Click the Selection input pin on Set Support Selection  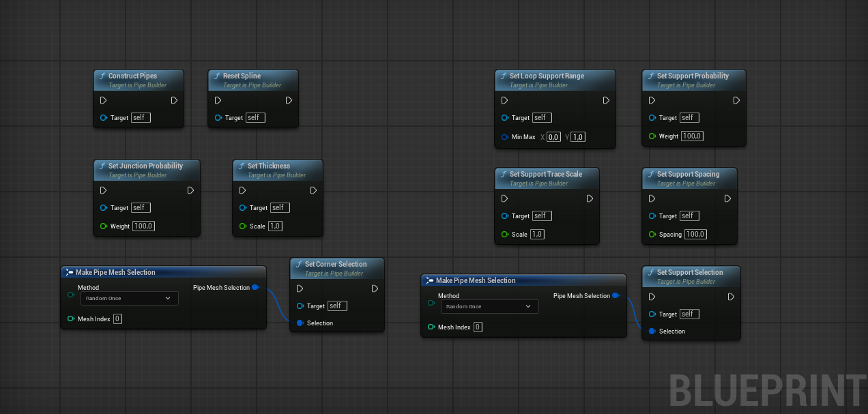[x=650, y=331]
